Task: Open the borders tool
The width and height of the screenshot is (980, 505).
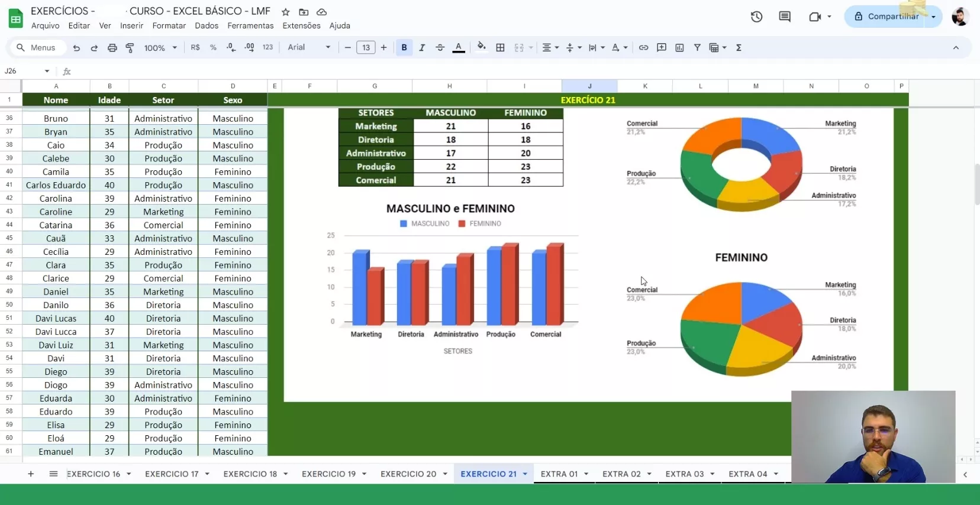Action: [500, 48]
